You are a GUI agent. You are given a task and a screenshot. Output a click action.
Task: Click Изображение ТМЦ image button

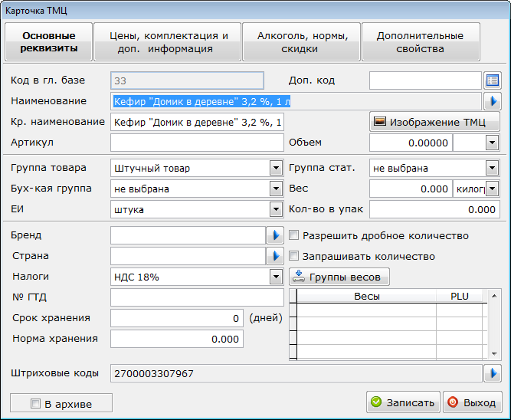tap(434, 122)
